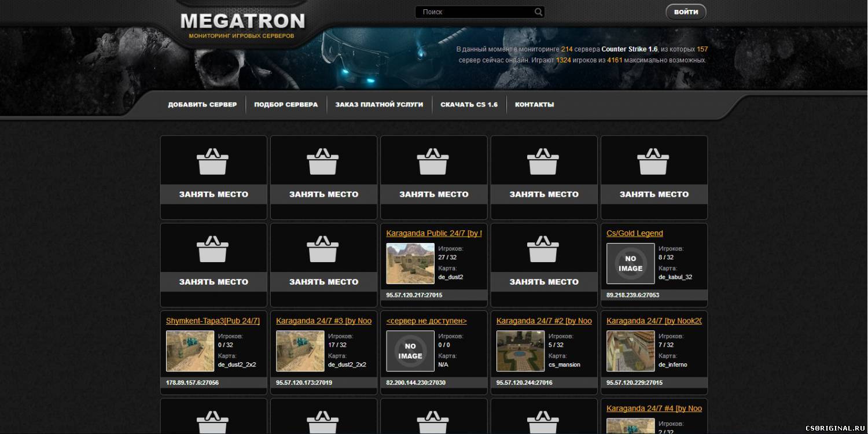The width and height of the screenshot is (868, 434).
Task: Open the <сервер не доступен> link
Action: (x=426, y=321)
